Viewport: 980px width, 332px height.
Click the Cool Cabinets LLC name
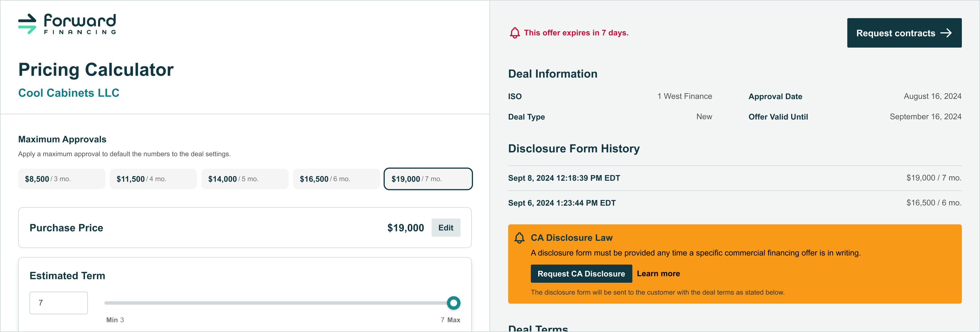coord(69,93)
